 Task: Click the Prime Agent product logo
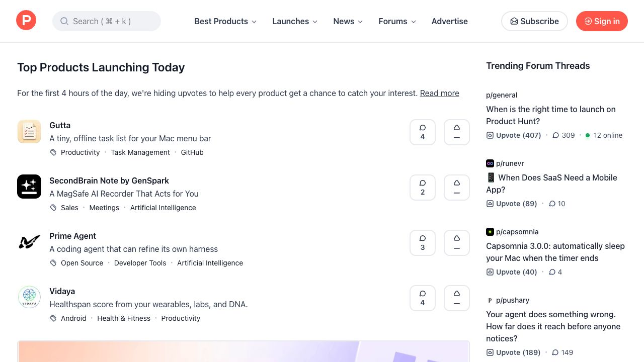click(x=29, y=242)
